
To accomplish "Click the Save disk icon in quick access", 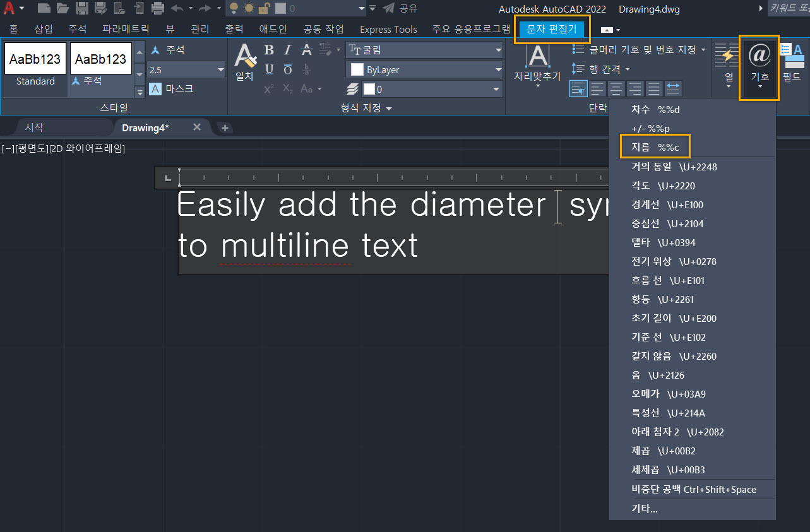I will point(82,9).
